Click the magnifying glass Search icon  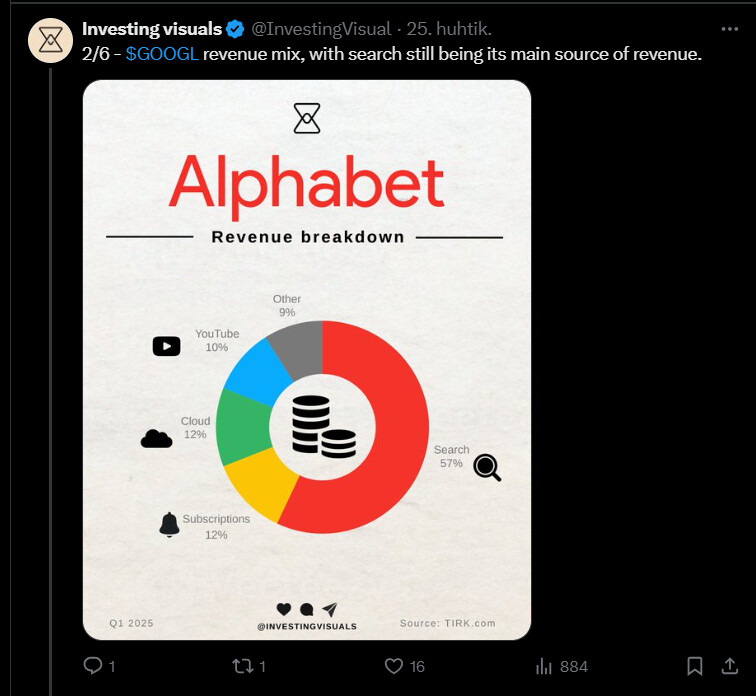pos(487,468)
